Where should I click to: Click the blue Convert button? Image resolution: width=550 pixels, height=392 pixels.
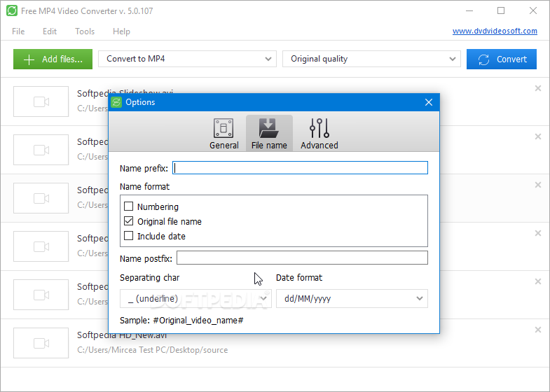point(502,59)
